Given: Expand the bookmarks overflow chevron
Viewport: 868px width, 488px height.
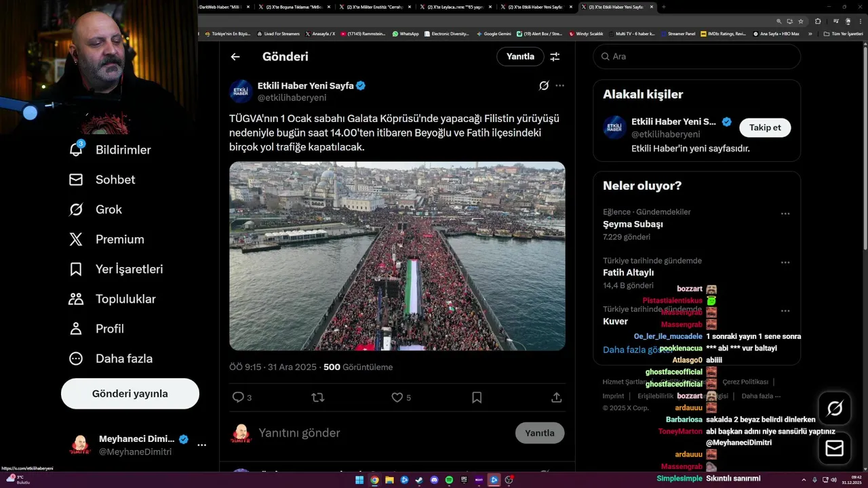Looking at the screenshot, I should point(810,34).
